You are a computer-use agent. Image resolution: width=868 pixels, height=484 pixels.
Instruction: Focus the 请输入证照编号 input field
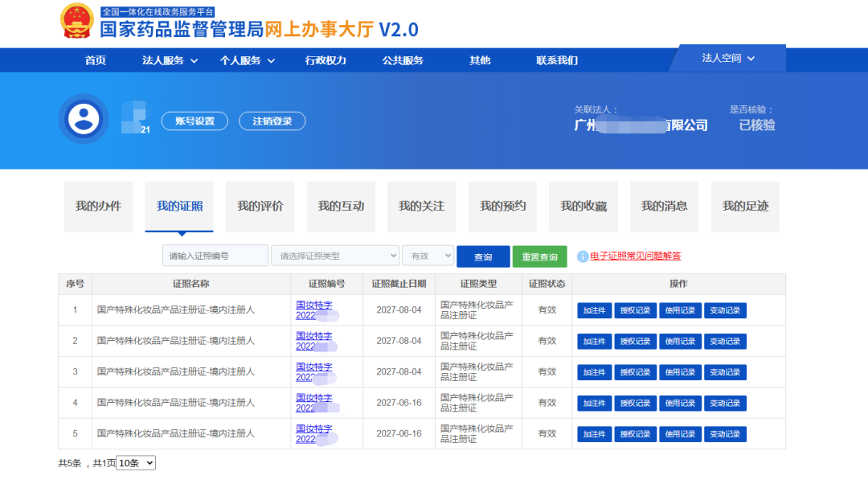(x=215, y=256)
